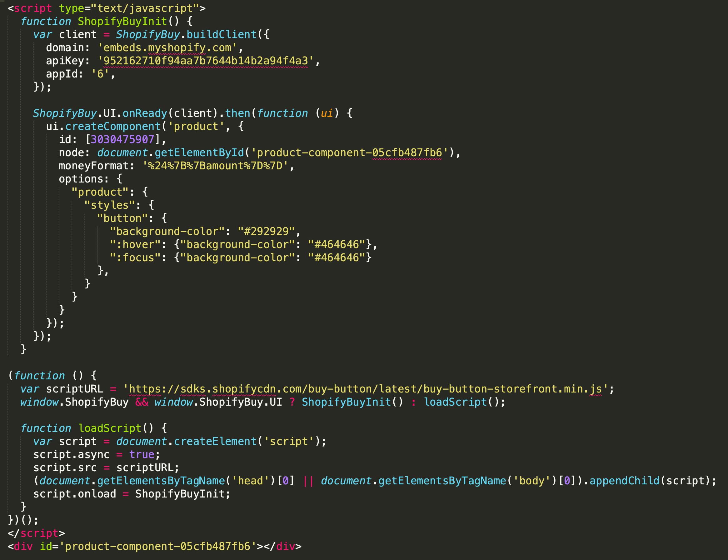Click the 'apiKey' key
The width and height of the screenshot is (728, 560).
[x=65, y=61]
